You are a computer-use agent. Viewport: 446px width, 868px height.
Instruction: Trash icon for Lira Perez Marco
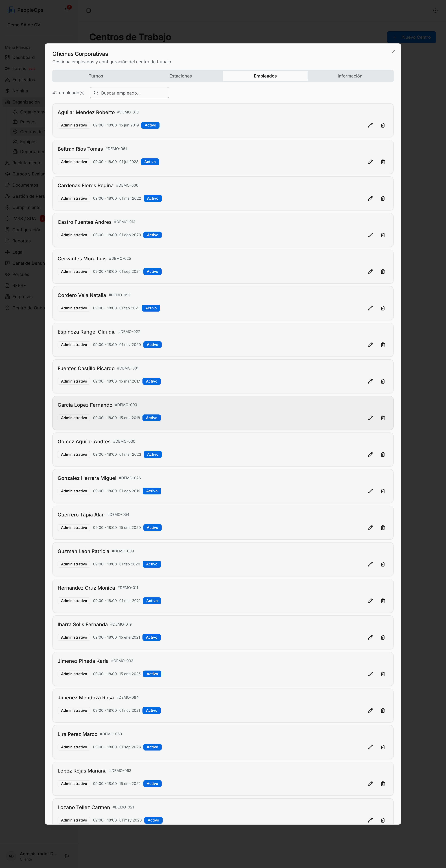(383, 747)
